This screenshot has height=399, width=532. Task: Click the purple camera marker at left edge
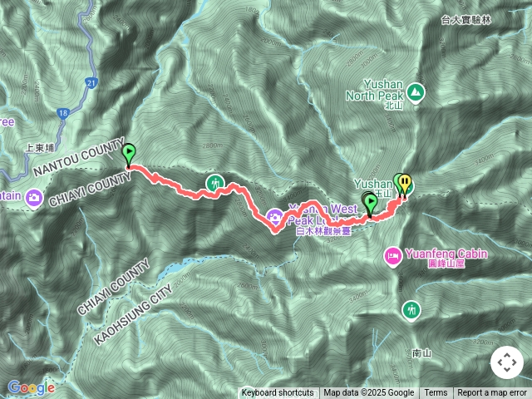pyautogui.click(x=34, y=197)
